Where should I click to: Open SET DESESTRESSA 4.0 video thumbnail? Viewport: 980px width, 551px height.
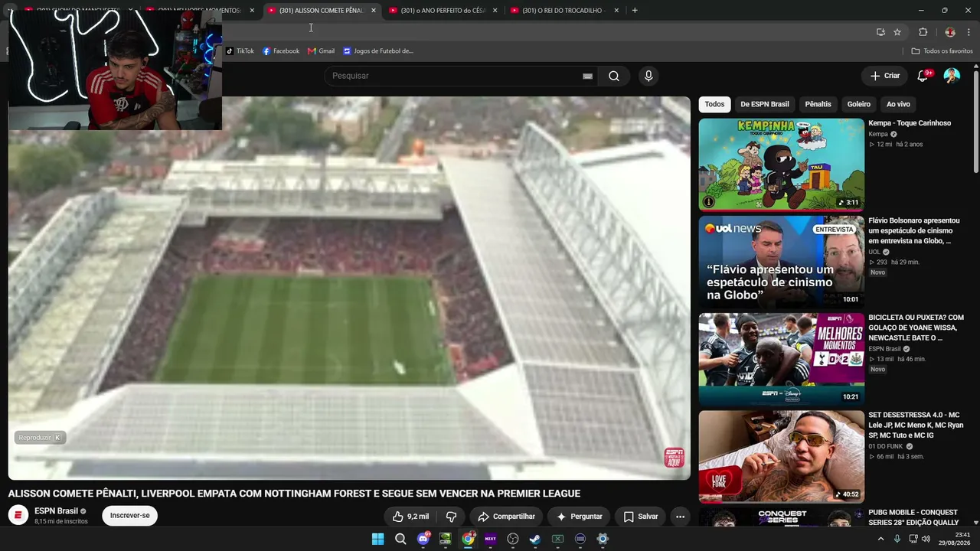point(781,456)
